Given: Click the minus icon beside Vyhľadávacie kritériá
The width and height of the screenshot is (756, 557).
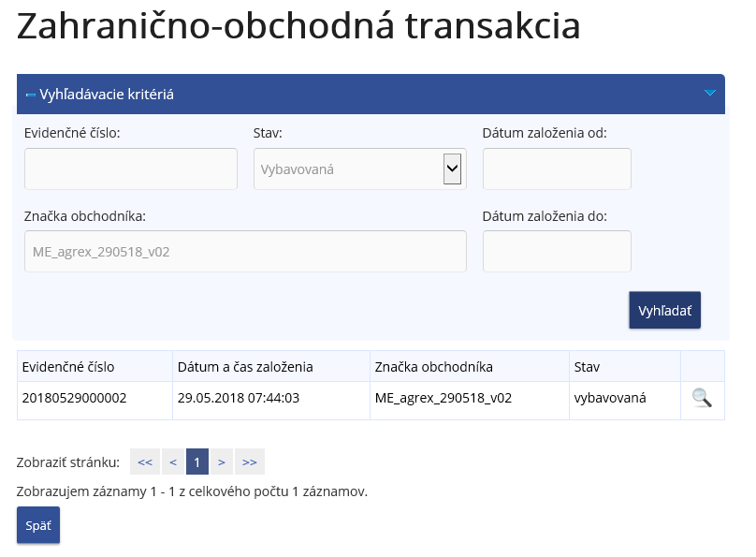Looking at the screenshot, I should [x=31, y=95].
